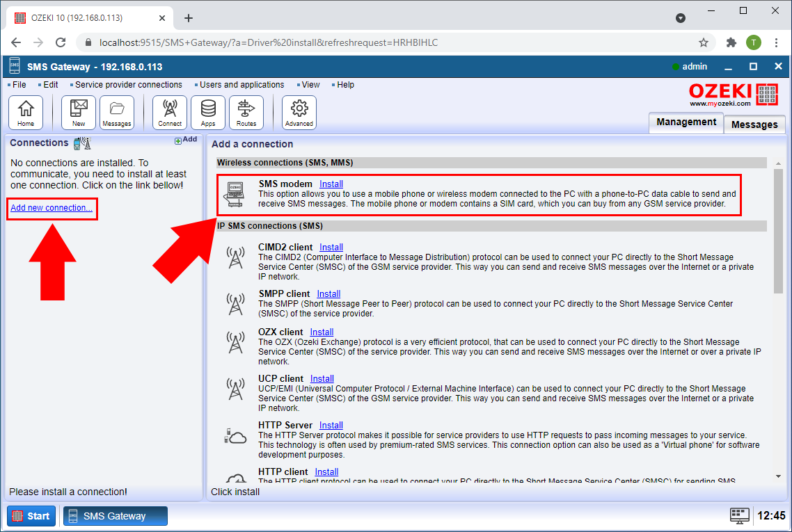This screenshot has height=532, width=792.
Task: Click the www.myozeki.com text
Action: (x=720, y=104)
